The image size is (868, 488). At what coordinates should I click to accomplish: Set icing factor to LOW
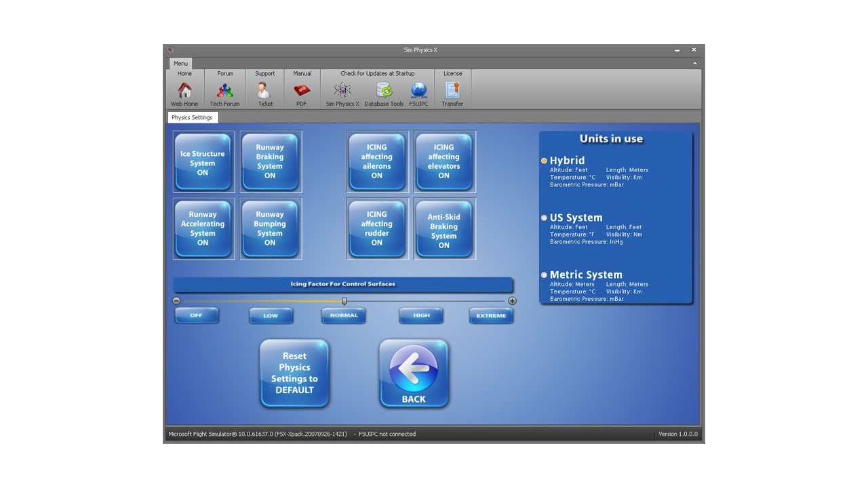click(271, 315)
